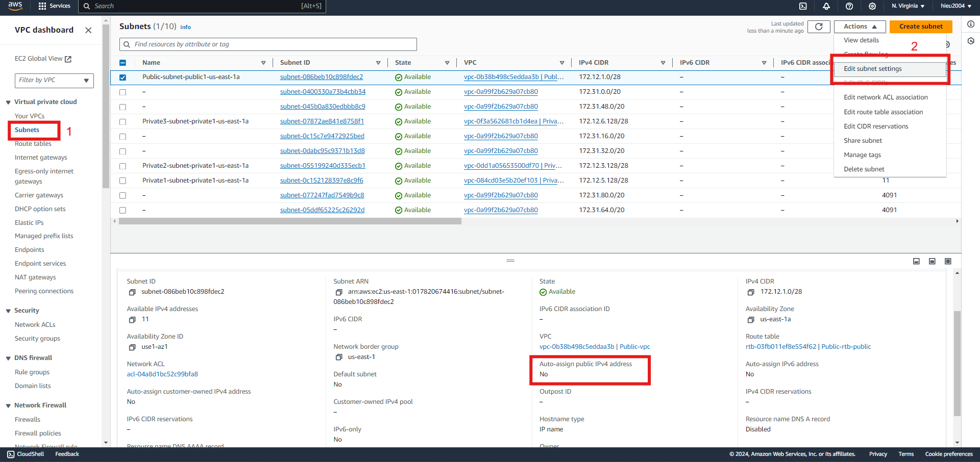Click the horizontal scrollbar of the subnets table
This screenshot has height=462, width=980.
click(x=290, y=221)
